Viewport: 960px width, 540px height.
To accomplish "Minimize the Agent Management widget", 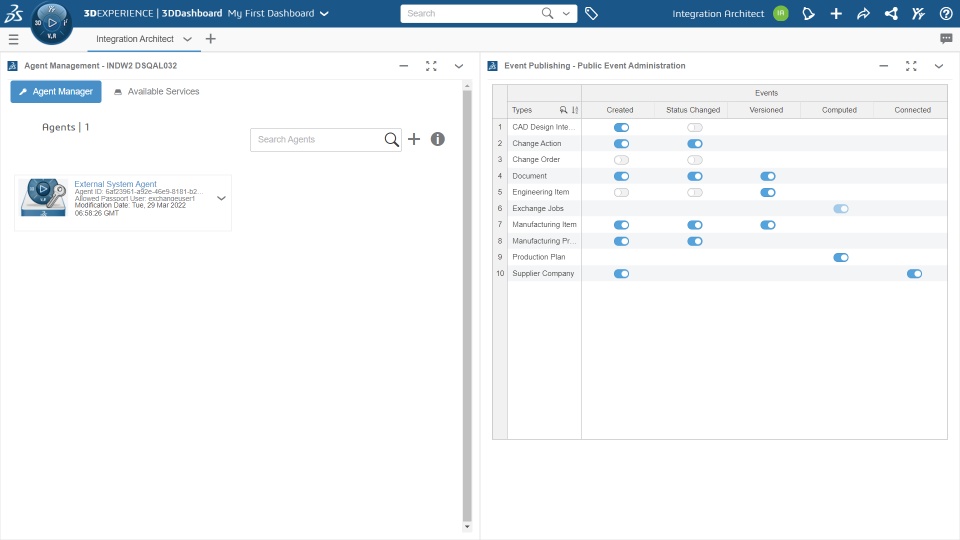I will (403, 66).
